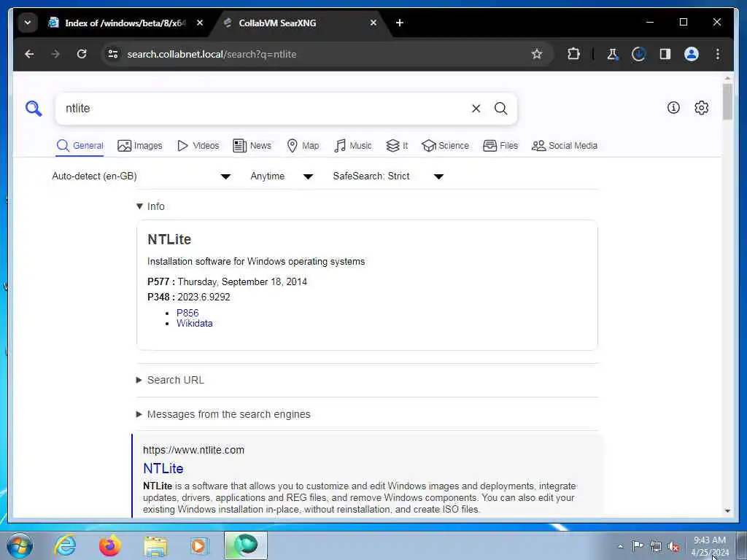Open the NTLite result title link
The height and width of the screenshot is (560, 747).
163,469
